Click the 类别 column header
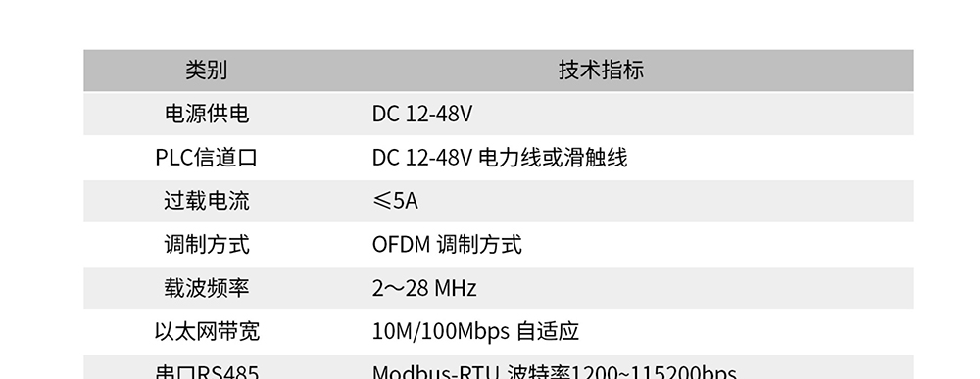This screenshot has width=980, height=379. [206, 70]
